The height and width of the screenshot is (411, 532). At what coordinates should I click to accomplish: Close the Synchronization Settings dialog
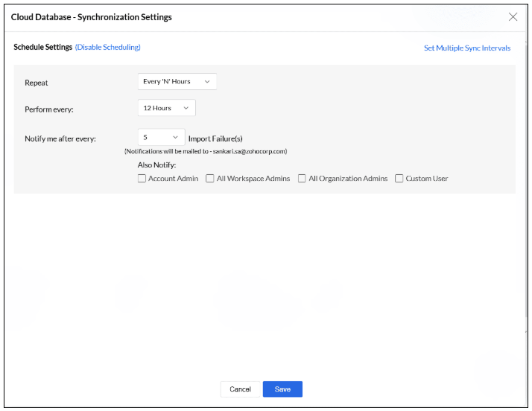513,17
